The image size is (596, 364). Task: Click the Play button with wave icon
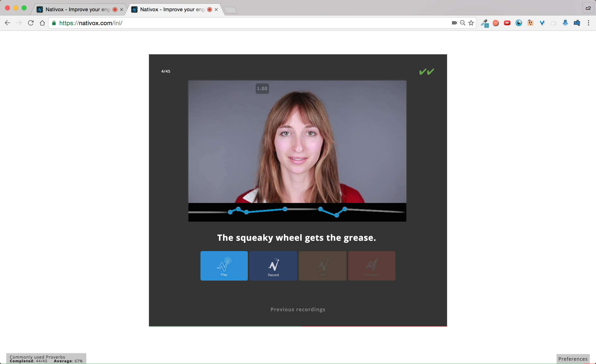point(224,266)
